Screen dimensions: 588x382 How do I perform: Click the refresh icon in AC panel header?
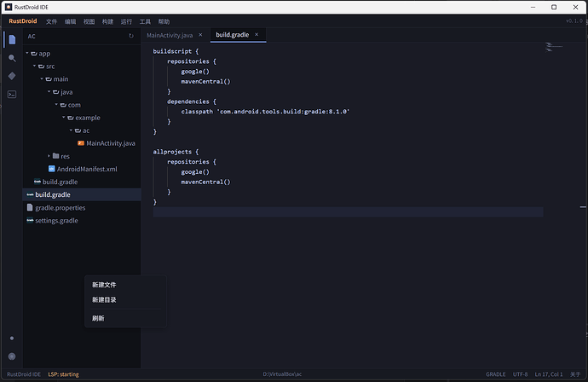pos(131,36)
